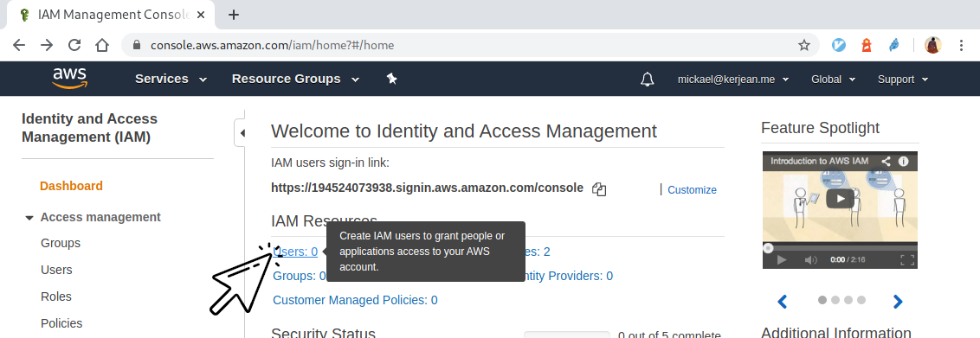Open Roles in the sidebar
Viewport: 980px width, 338px height.
(x=56, y=297)
